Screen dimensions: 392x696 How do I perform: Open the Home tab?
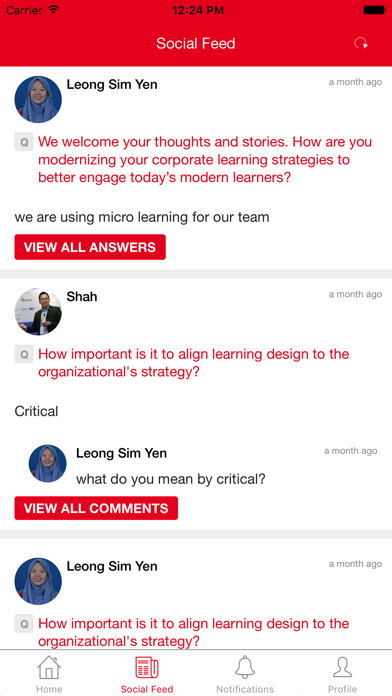click(x=49, y=674)
